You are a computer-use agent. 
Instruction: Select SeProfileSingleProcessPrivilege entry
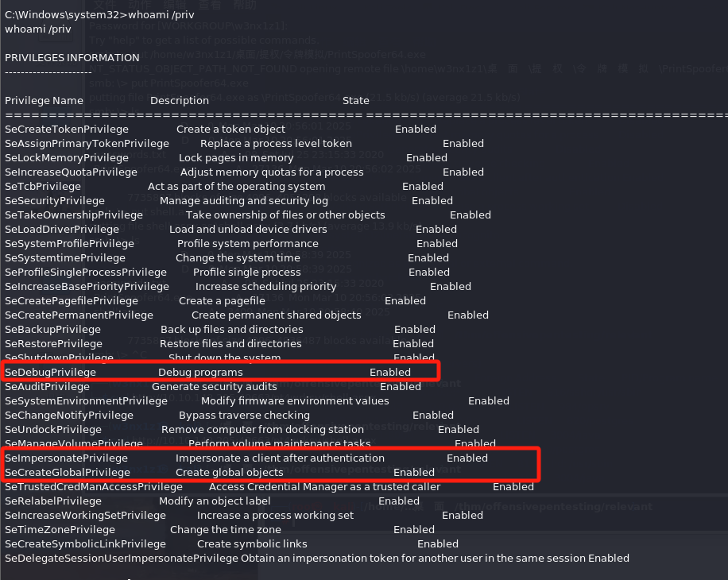tap(86, 273)
